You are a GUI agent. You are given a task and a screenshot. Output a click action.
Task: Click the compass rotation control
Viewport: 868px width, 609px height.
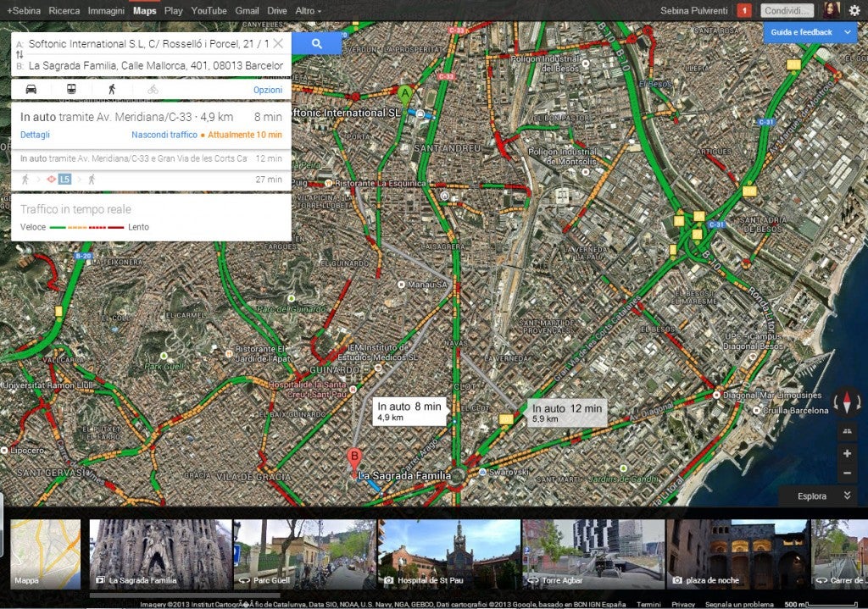tap(847, 400)
